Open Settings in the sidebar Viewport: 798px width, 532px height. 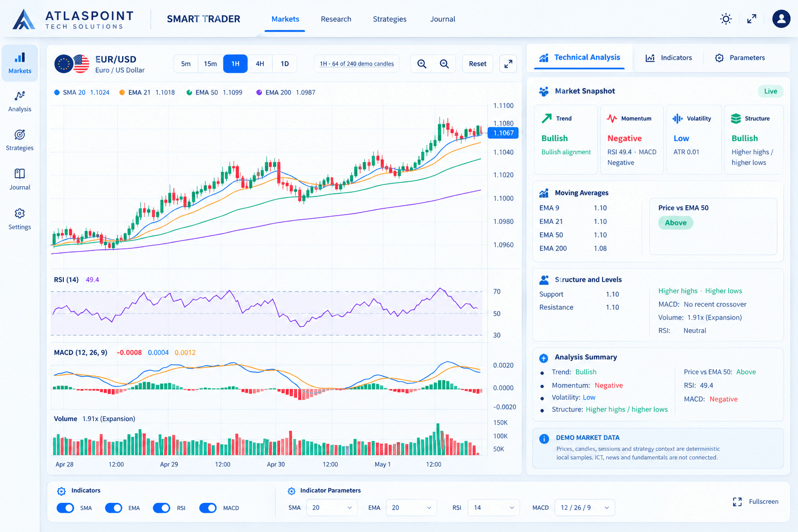click(x=20, y=219)
